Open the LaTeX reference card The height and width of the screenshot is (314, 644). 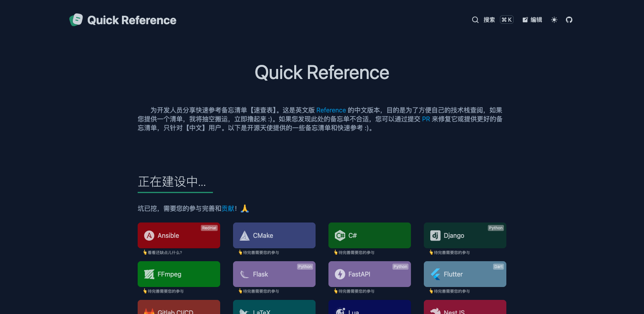(274, 308)
